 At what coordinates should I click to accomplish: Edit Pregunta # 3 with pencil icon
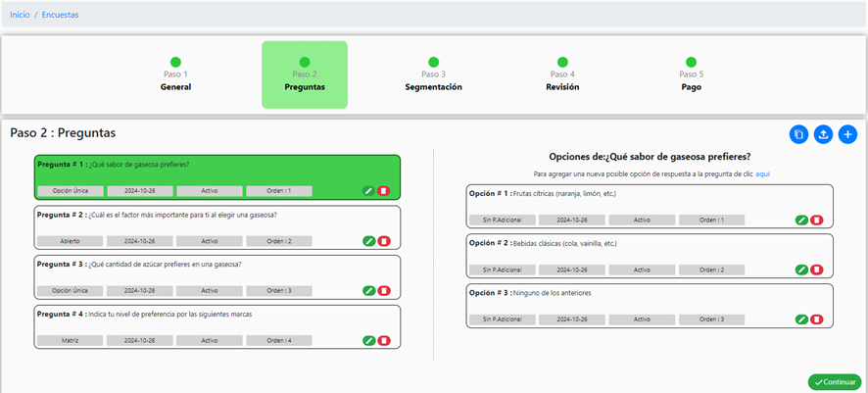(x=368, y=291)
